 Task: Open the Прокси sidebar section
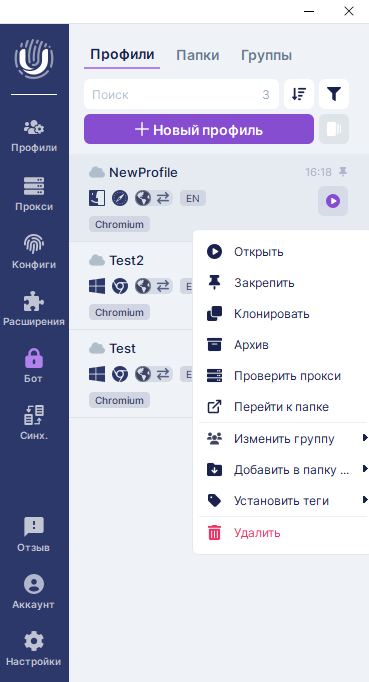(x=34, y=195)
